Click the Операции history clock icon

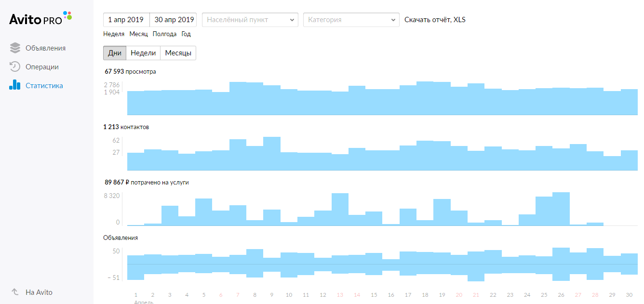click(15, 67)
